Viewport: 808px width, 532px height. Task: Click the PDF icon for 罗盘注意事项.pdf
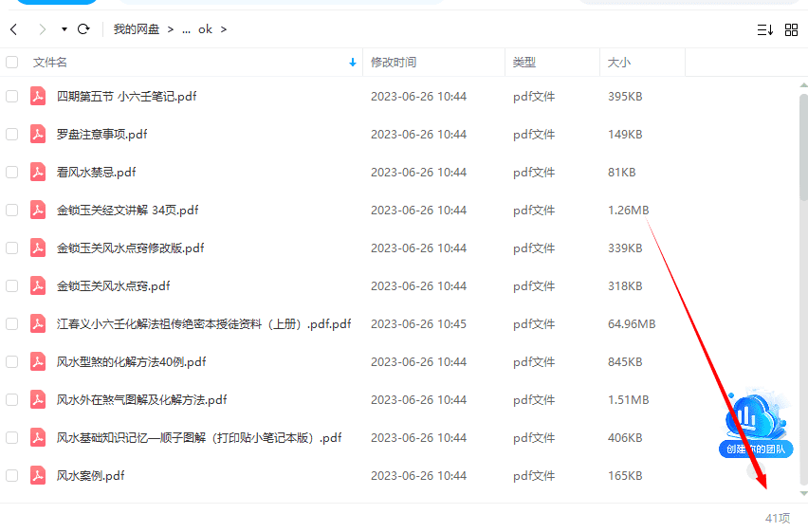(x=38, y=134)
